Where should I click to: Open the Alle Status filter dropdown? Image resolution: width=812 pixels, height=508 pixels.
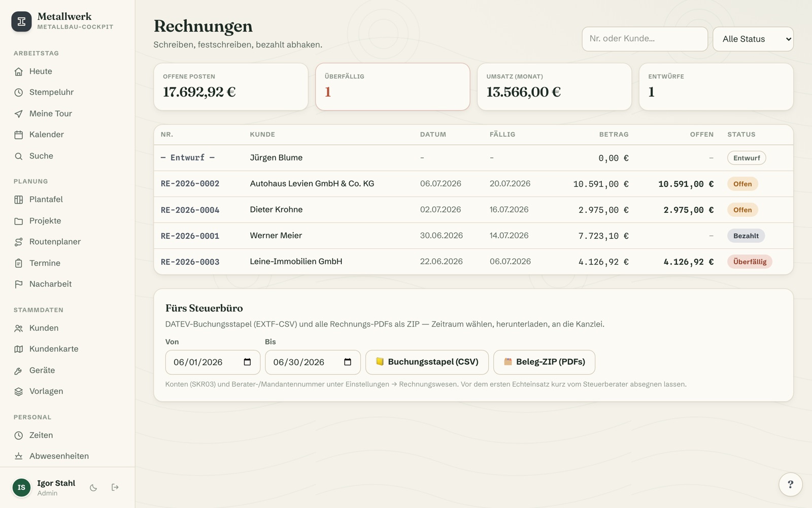click(x=753, y=39)
